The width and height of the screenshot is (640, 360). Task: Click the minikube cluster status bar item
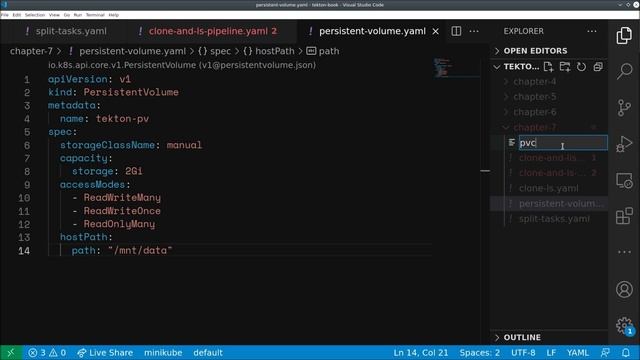click(x=163, y=353)
